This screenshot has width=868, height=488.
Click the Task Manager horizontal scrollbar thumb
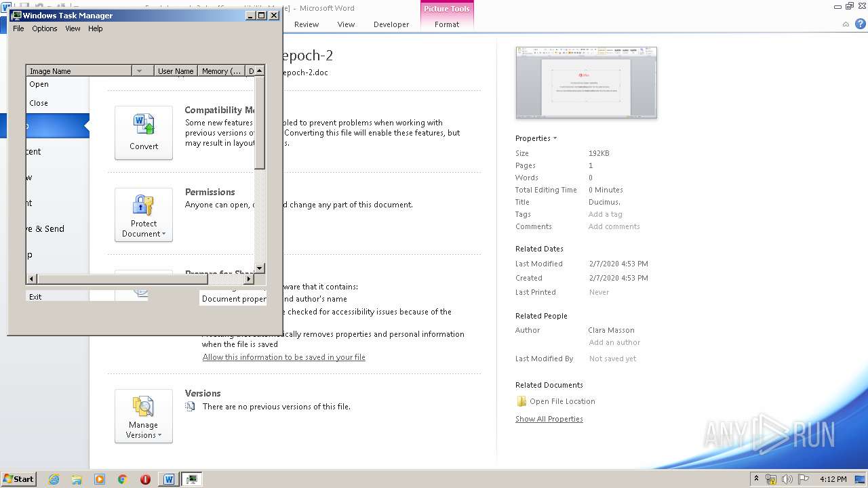point(123,279)
